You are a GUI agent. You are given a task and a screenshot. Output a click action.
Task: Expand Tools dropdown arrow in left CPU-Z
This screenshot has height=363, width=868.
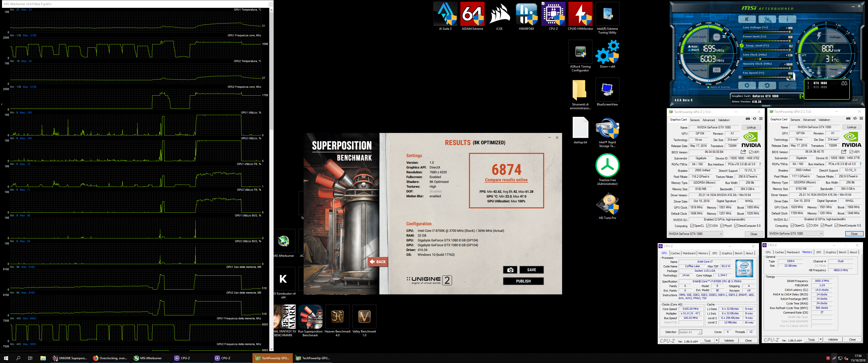[717, 341]
